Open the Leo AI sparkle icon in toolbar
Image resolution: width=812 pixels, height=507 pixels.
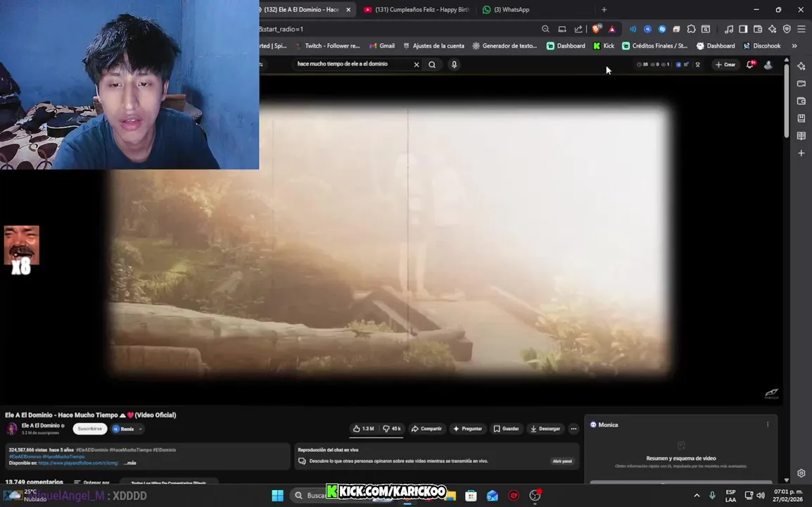[x=772, y=29]
